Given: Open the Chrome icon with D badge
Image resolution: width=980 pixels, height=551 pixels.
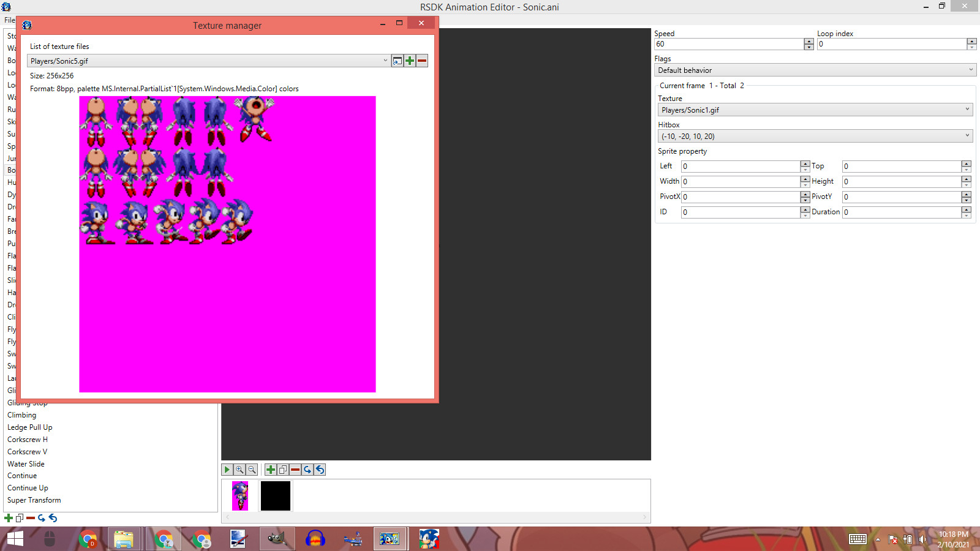Looking at the screenshot, I should tap(88, 539).
